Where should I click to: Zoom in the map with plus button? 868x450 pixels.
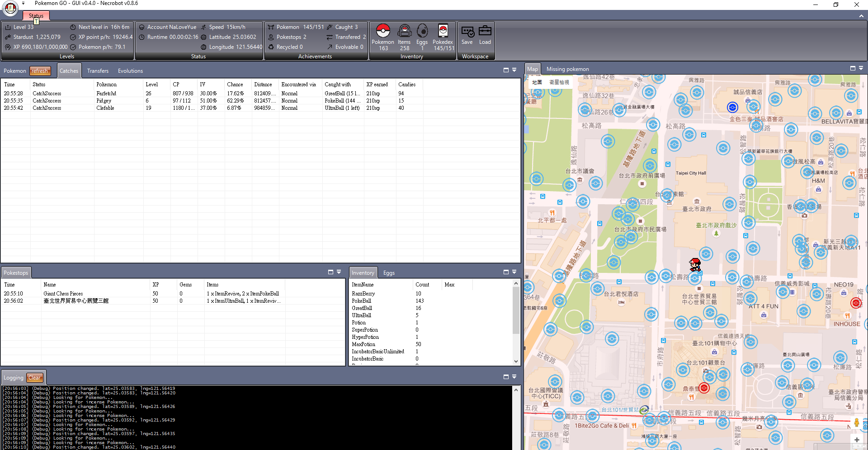coord(856,440)
